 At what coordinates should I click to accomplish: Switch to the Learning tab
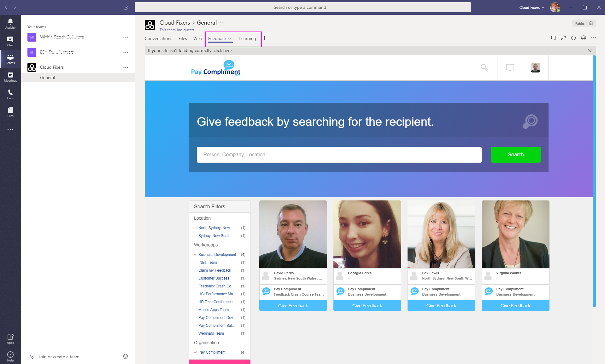[x=247, y=38]
